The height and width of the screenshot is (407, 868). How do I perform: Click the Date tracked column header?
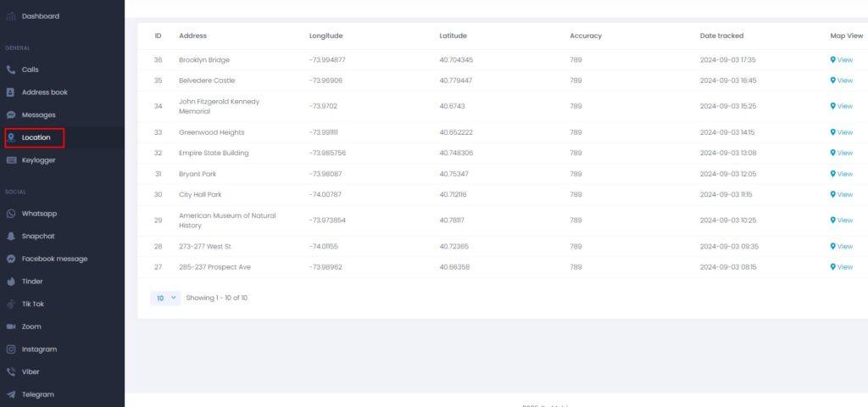[x=721, y=36]
